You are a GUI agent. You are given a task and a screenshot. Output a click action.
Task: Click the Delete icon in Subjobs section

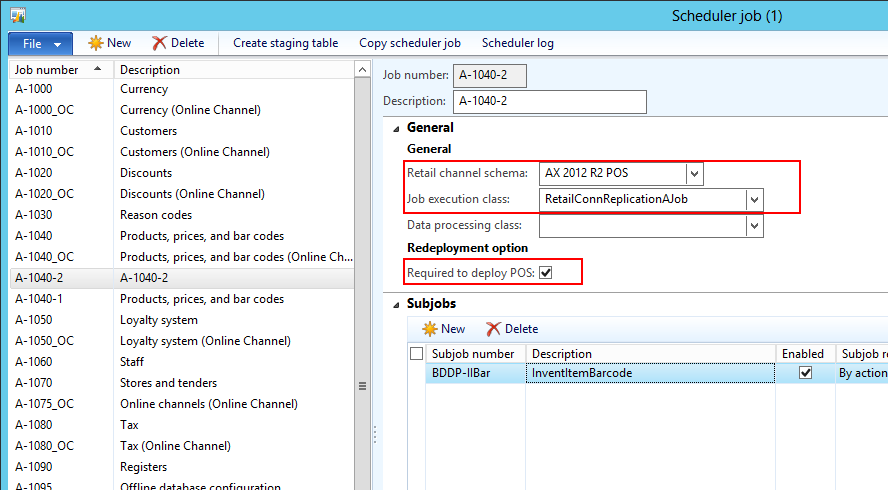coord(493,328)
